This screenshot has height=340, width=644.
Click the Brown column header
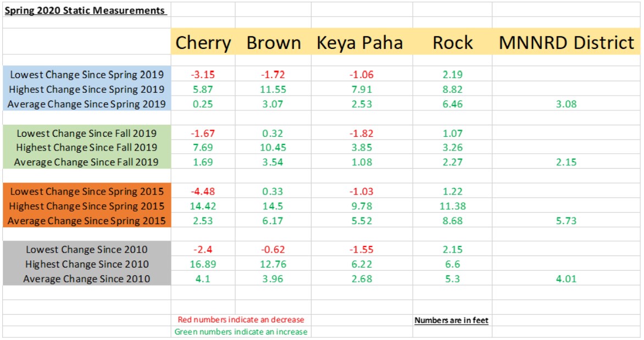[273, 43]
